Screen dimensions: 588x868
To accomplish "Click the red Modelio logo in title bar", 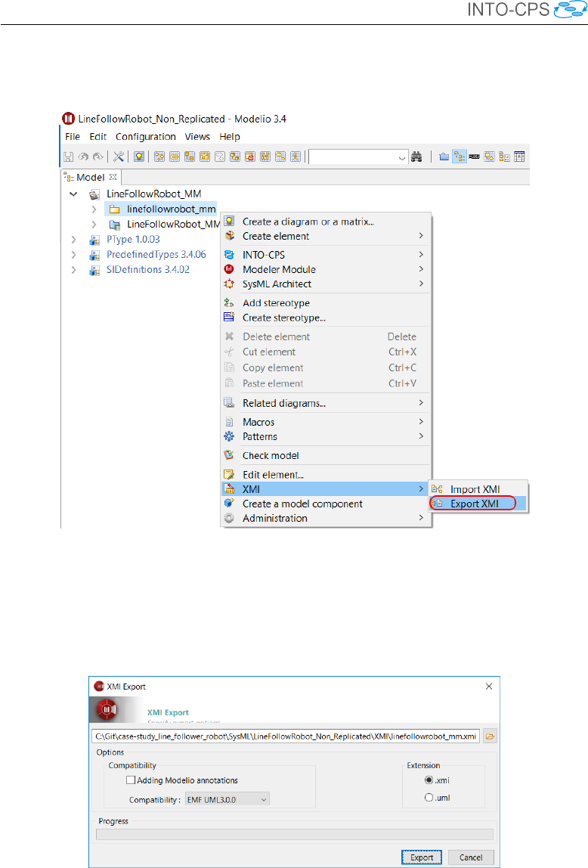I will click(68, 119).
